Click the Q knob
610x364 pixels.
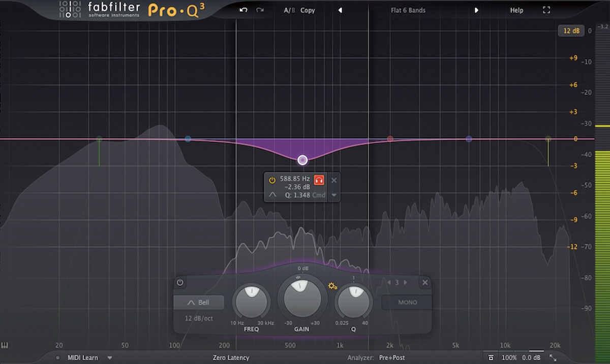tap(353, 303)
